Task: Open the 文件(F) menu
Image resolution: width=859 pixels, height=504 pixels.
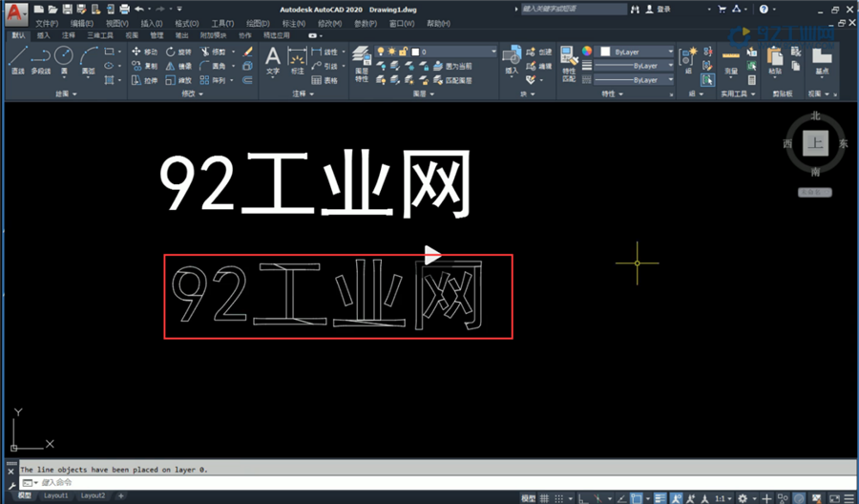Action: (x=47, y=24)
